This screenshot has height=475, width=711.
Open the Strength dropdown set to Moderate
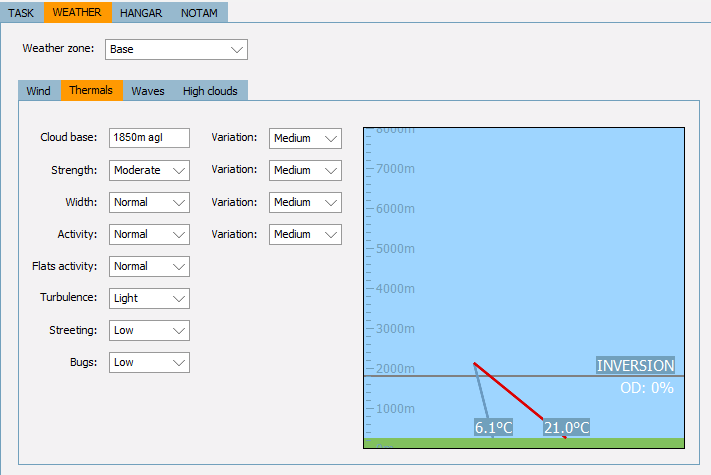click(x=149, y=170)
